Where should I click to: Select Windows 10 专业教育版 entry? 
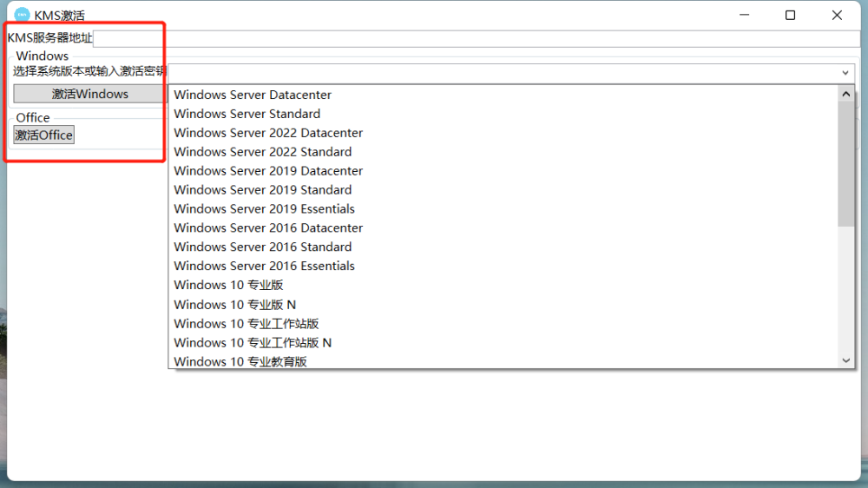(503, 360)
